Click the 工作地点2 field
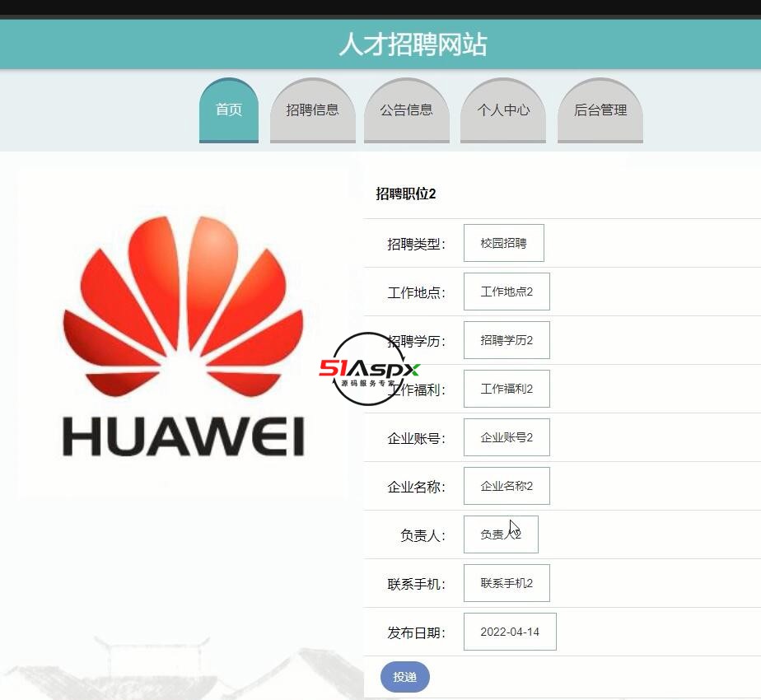The height and width of the screenshot is (700, 761). [x=507, y=292]
